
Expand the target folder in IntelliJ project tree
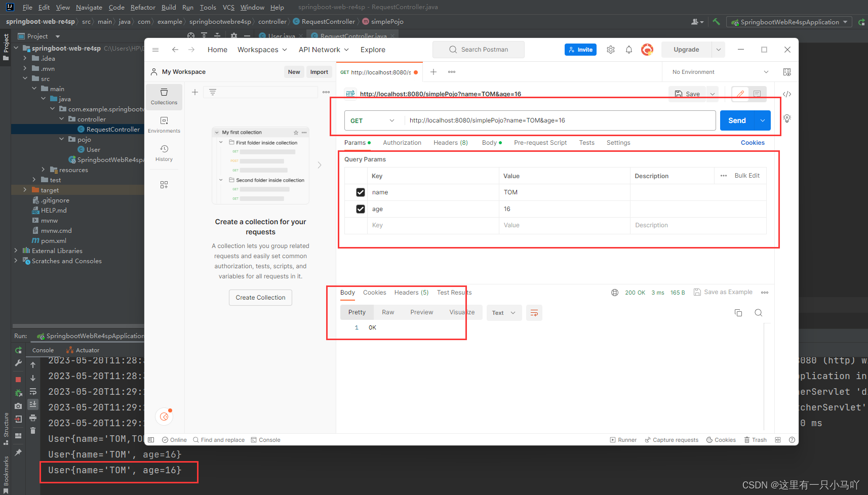pyautogui.click(x=25, y=190)
